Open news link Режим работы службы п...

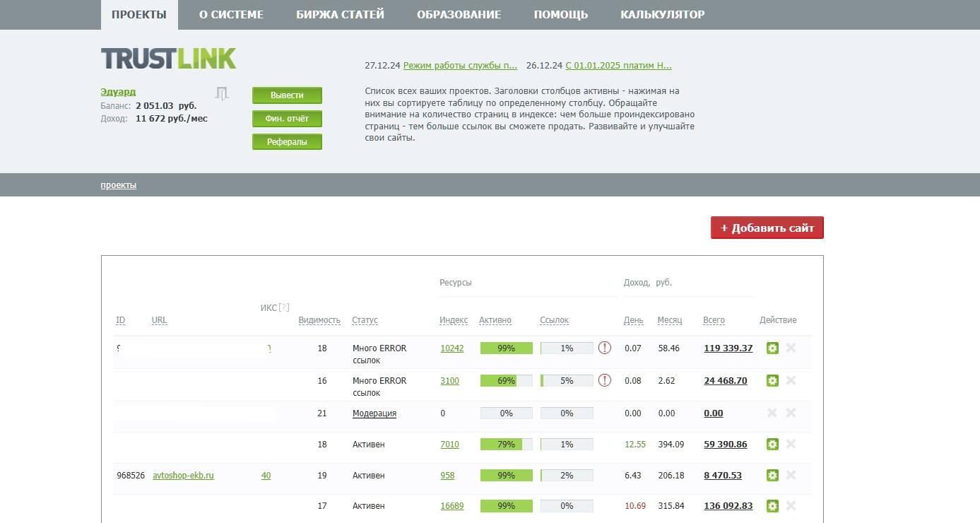(x=461, y=66)
